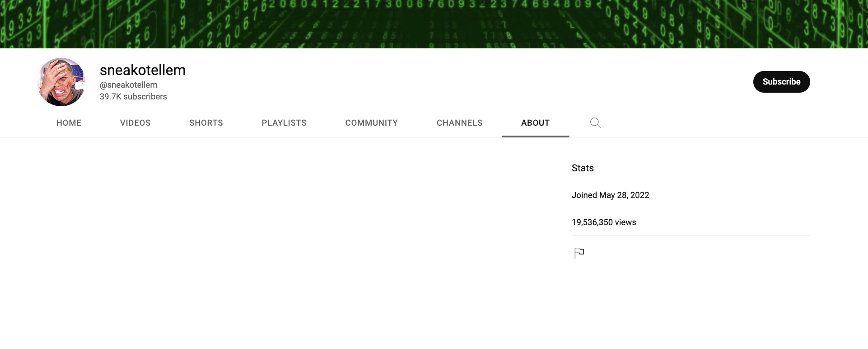Click the 19,536,350 views stat

point(603,222)
